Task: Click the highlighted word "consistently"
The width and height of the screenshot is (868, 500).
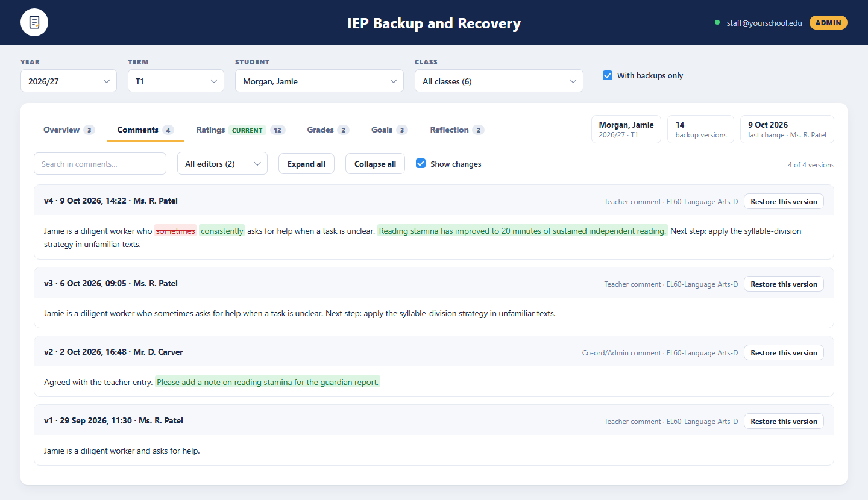Action: coord(222,231)
